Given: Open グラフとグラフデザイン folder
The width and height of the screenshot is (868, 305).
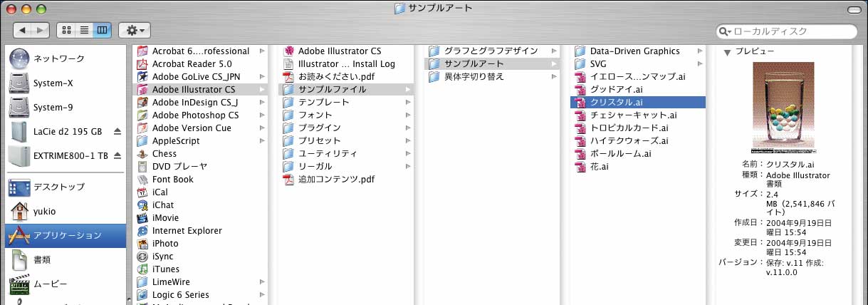Looking at the screenshot, I should (x=492, y=51).
